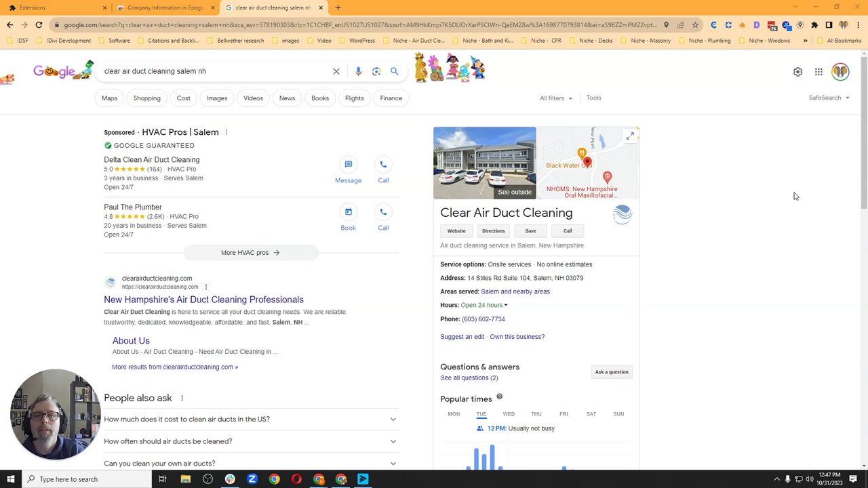This screenshot has height=488, width=868.
Task: Filter results by News
Action: tap(287, 98)
